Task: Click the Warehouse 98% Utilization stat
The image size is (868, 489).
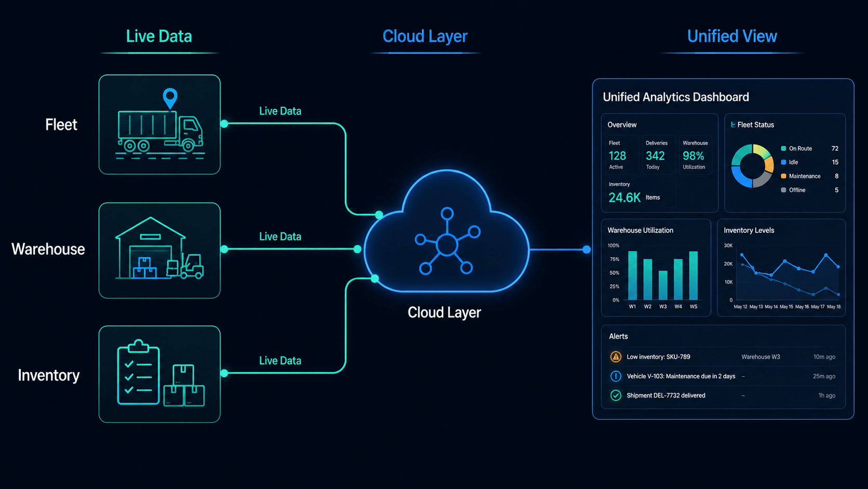Action: (x=695, y=155)
